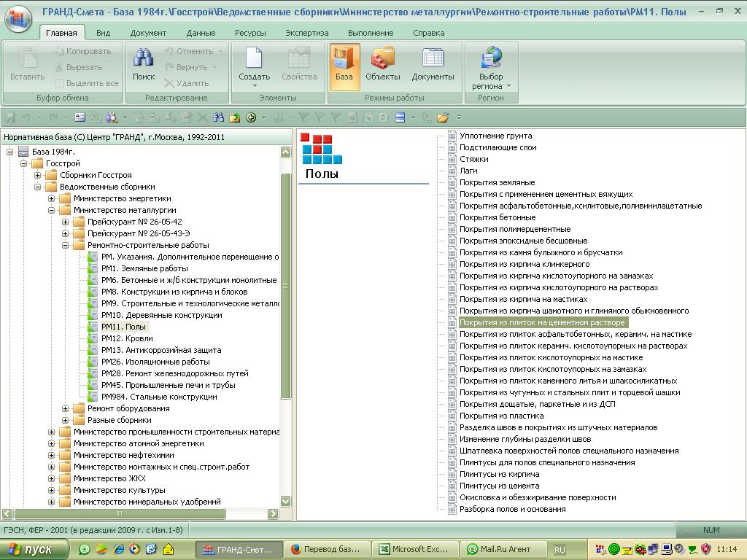
Task: Select PM12. Кровли in the tree
Action: [x=127, y=338]
